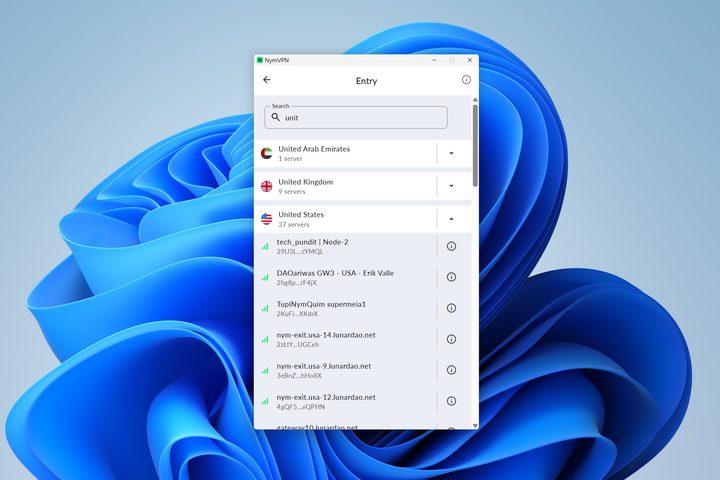Show info for DAOariwas GW3 server
This screenshot has width=720, height=480.
pyautogui.click(x=451, y=277)
